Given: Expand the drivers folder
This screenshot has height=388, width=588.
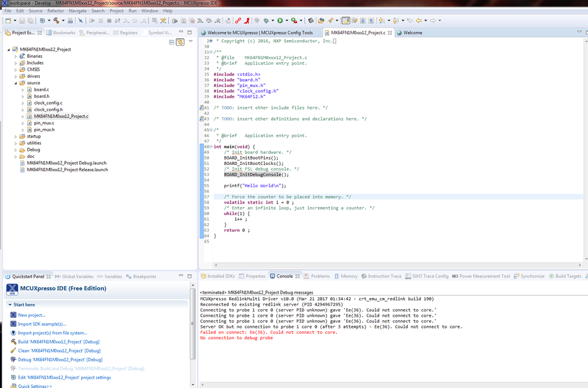Looking at the screenshot, I should tap(16, 76).
